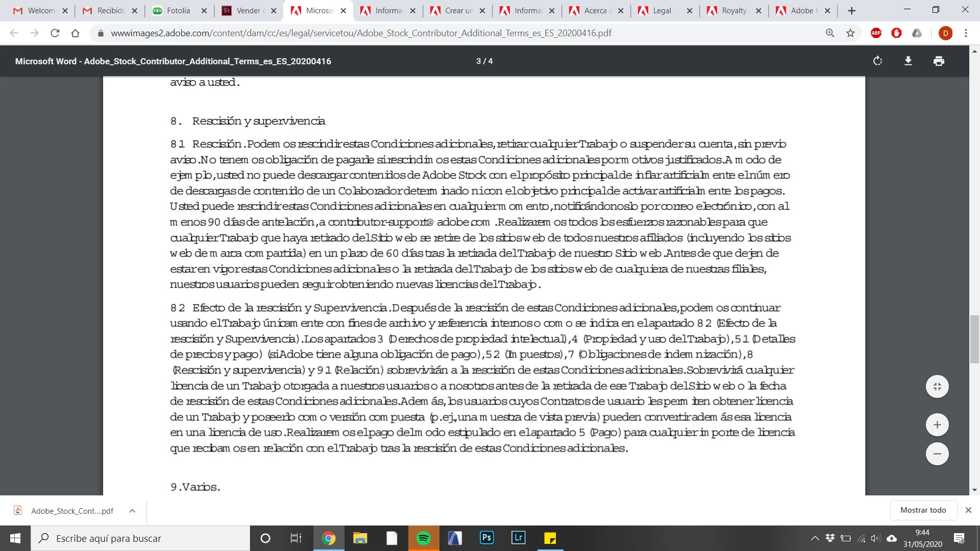980x551 pixels.
Task: Open Chrome zoom magnifier in address bar
Action: click(830, 33)
